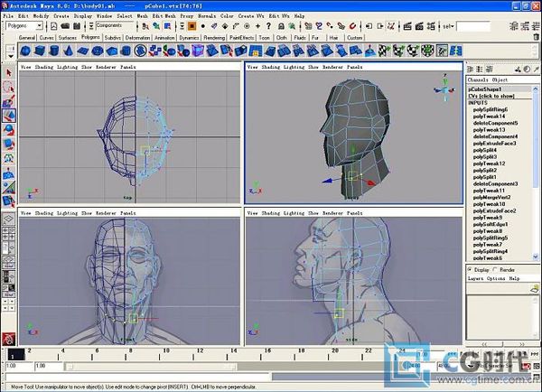
Task: Click the circled Mirror Geometry shelf icon
Action: [141, 51]
